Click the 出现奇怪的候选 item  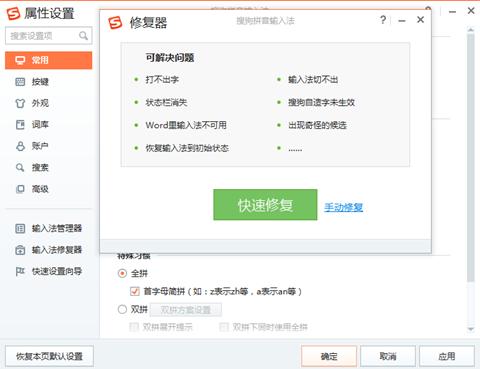click(317, 125)
